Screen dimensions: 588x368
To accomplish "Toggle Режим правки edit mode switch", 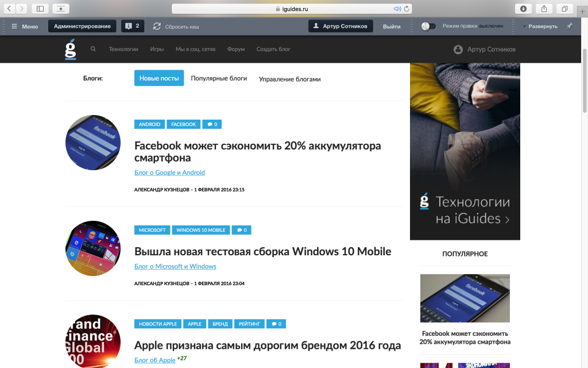I will click(428, 26).
